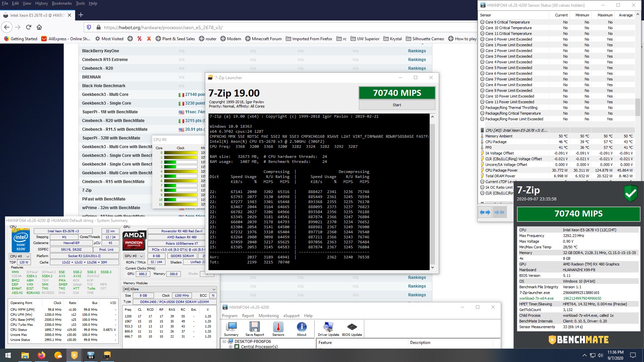The width and height of the screenshot is (644, 362).
Task: Click the 7-Zip console scrollbar down arrow
Action: (x=432, y=267)
